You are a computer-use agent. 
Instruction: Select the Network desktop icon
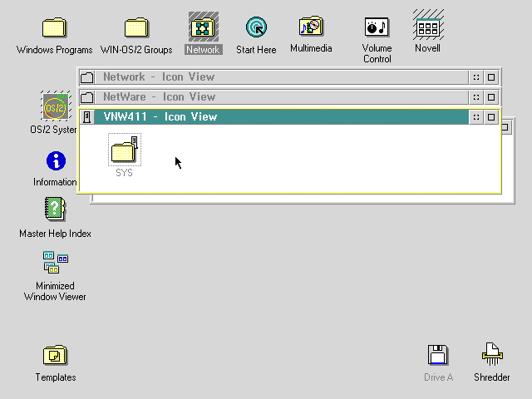(x=204, y=27)
